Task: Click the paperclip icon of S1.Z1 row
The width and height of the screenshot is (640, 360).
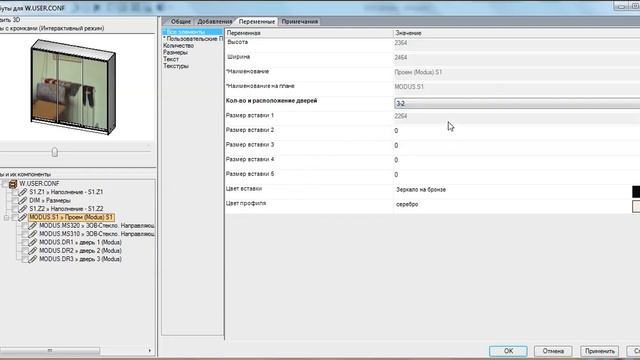Action: 23,192
